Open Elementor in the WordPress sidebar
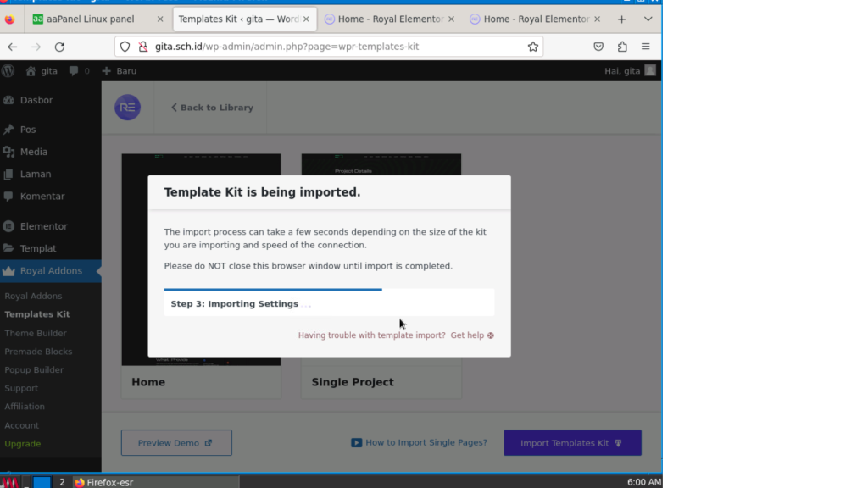868x488 pixels. coord(43,226)
